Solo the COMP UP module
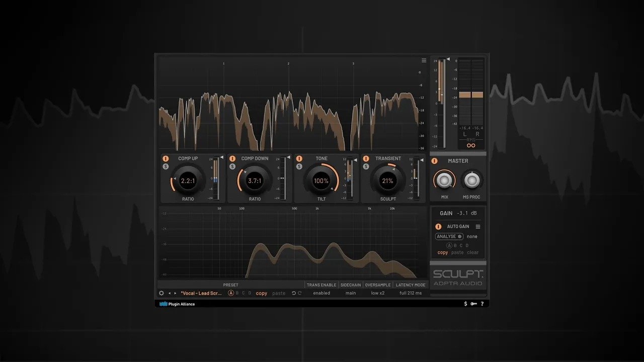This screenshot has height=362, width=644. [166, 166]
